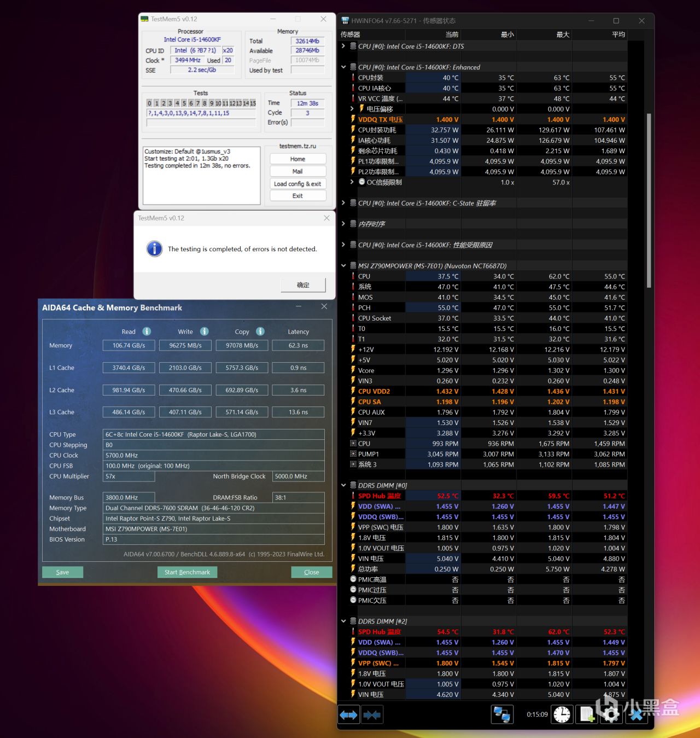This screenshot has width=700, height=738.
Task: Click the elapsed time 0:15:09 in HWiNFO
Action: pos(537,714)
